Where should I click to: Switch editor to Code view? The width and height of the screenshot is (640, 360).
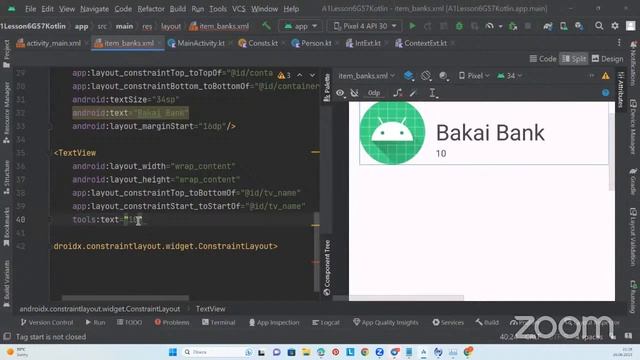(x=543, y=59)
